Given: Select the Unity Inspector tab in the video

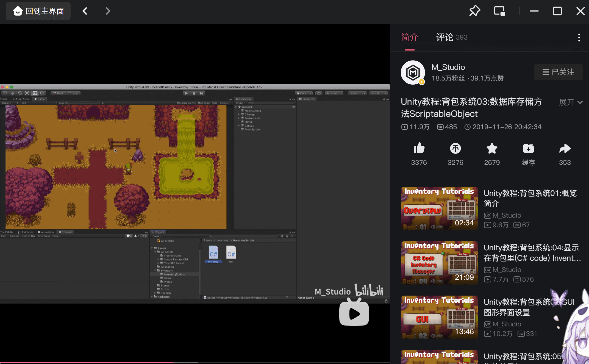Looking at the screenshot, I should pyautogui.click(x=307, y=99).
